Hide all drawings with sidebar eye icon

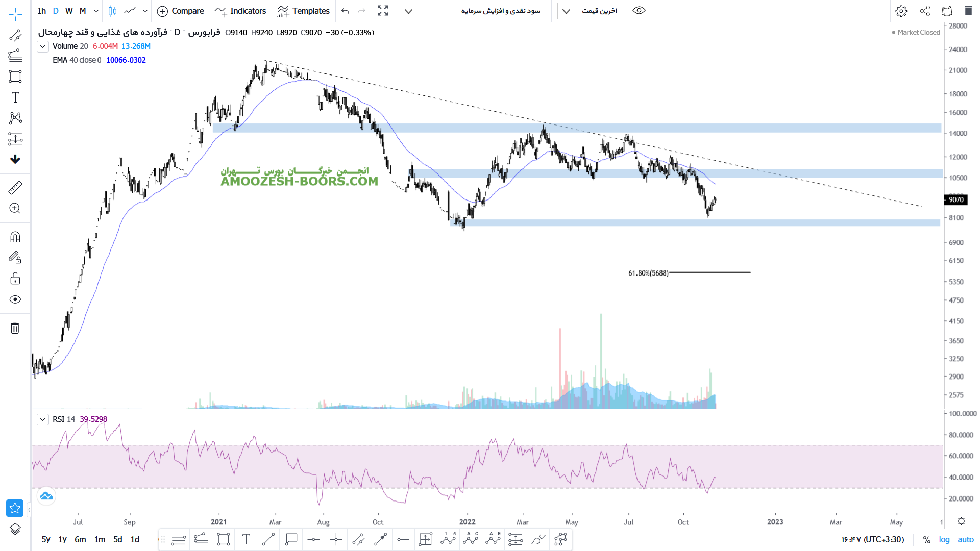pos(15,299)
